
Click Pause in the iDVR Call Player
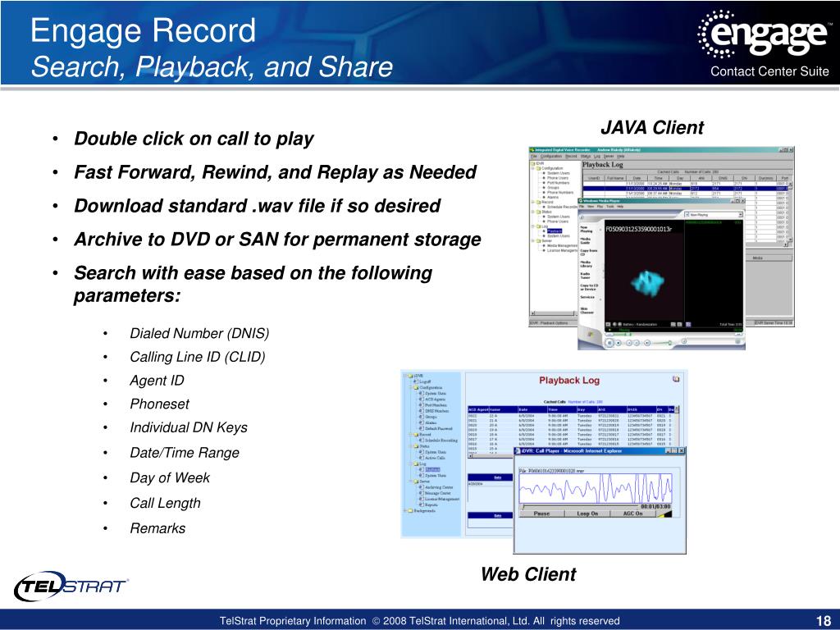pos(541,514)
